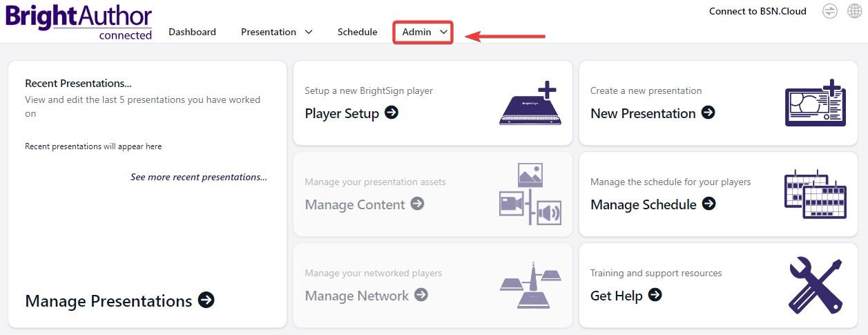The image size is (868, 335).
Task: Click the media assets icon in Manage Content
Action: coord(530,194)
